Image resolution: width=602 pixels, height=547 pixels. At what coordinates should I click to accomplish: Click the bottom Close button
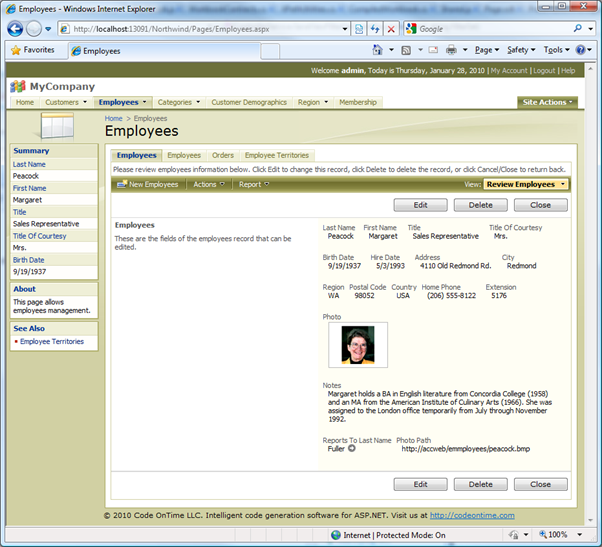point(541,484)
